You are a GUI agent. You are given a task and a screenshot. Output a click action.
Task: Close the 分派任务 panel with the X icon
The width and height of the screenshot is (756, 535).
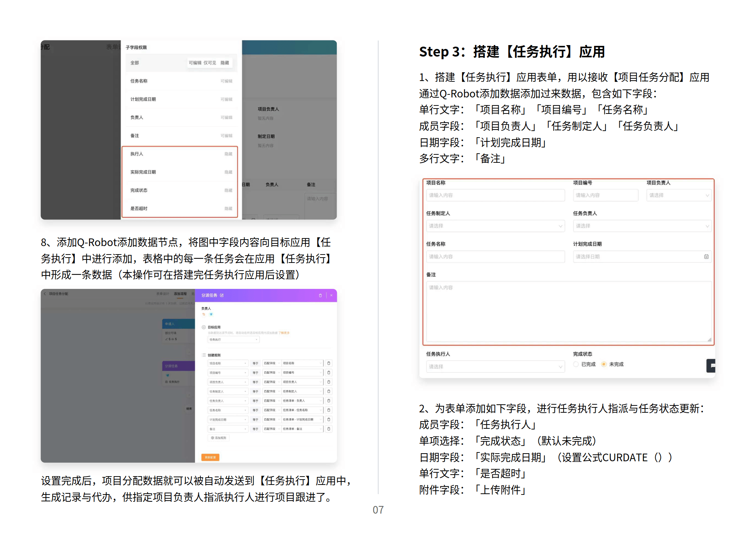coord(331,295)
